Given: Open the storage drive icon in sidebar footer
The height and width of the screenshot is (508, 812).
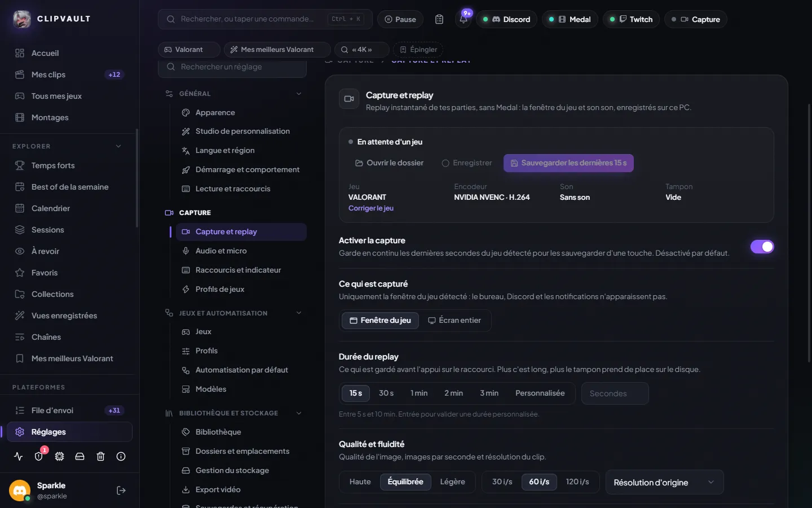Looking at the screenshot, I should [x=80, y=457].
